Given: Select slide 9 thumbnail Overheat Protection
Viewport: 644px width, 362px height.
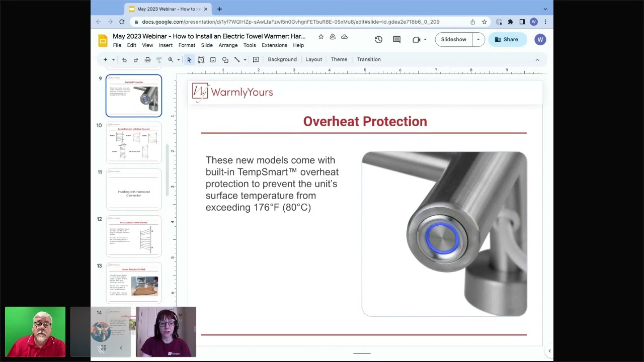Looking at the screenshot, I should click(134, 96).
